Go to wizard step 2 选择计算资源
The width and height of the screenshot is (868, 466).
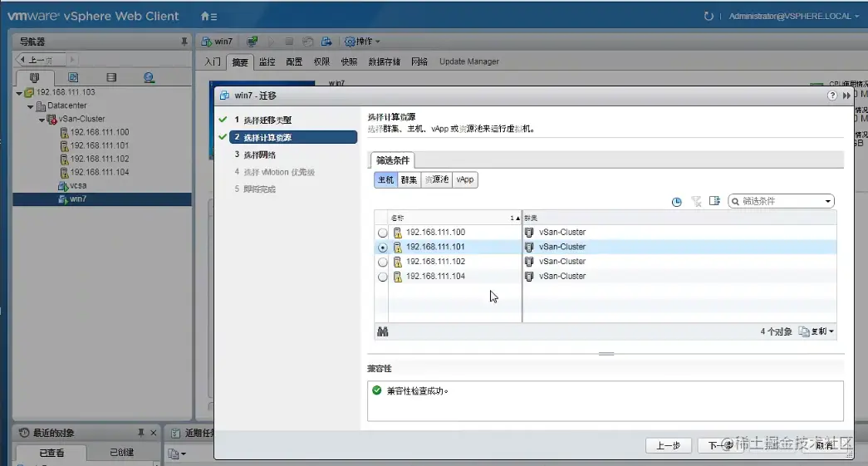[x=293, y=137]
